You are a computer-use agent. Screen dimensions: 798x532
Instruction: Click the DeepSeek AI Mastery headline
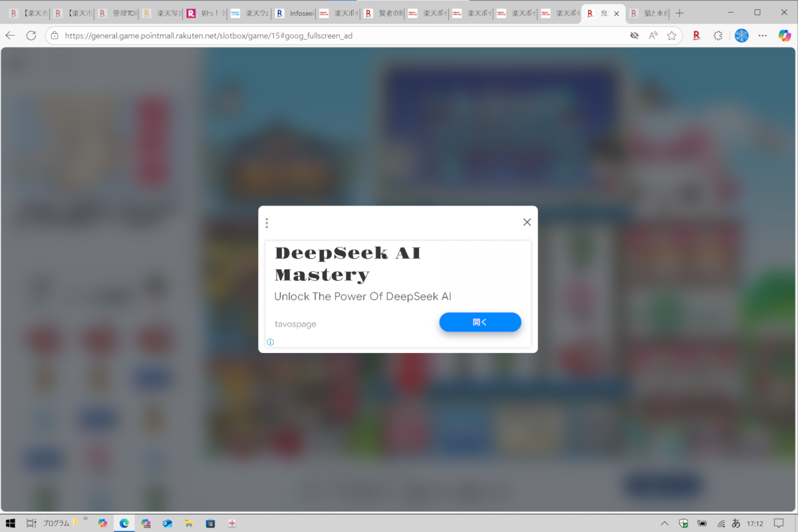(x=348, y=263)
